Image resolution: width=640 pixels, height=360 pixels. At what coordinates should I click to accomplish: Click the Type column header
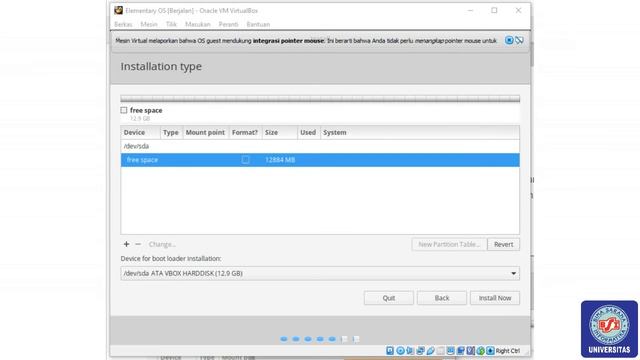(171, 132)
